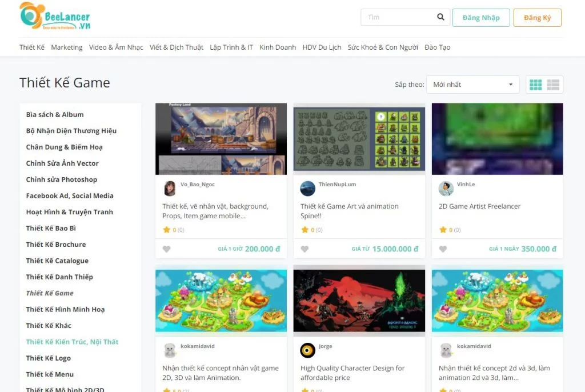Screen dimensions: 585x392
Task: Open '2D Game Artist Freelancer' listing title
Action: [x=479, y=206]
